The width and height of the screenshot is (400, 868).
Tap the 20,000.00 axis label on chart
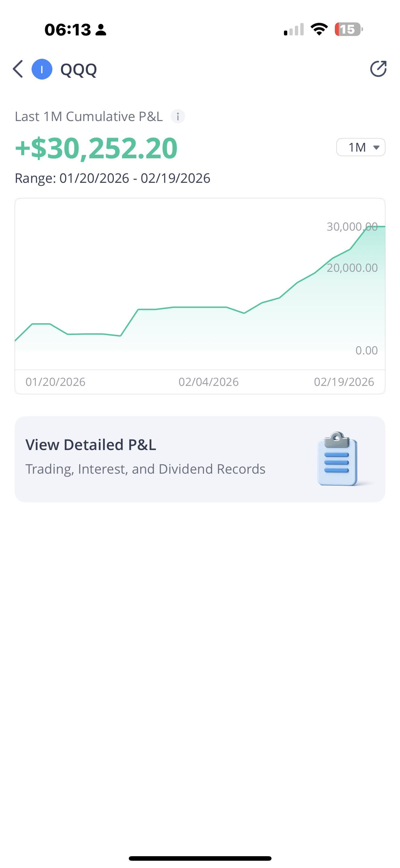click(x=352, y=268)
